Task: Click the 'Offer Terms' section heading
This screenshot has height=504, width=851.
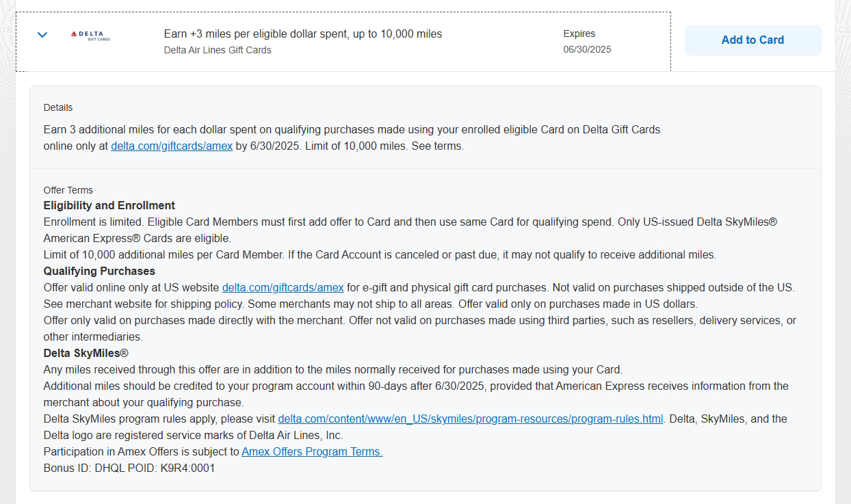Action: pyautogui.click(x=68, y=190)
